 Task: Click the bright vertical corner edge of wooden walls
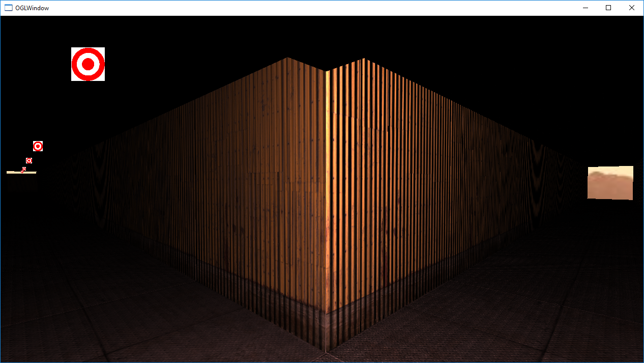(x=327, y=204)
